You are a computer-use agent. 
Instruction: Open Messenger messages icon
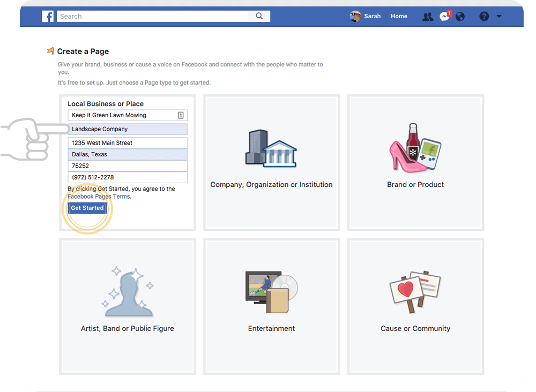tap(445, 16)
